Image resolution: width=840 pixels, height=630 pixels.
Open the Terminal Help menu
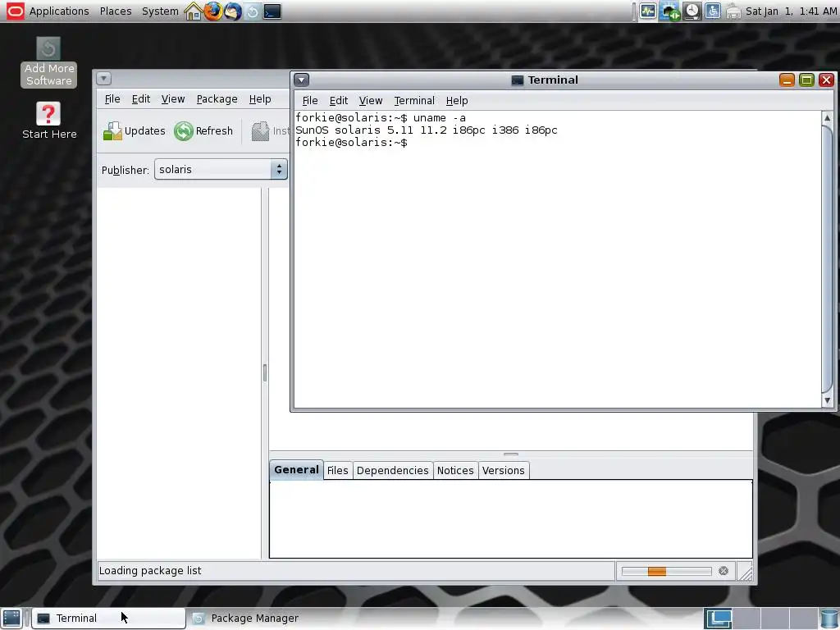click(456, 101)
